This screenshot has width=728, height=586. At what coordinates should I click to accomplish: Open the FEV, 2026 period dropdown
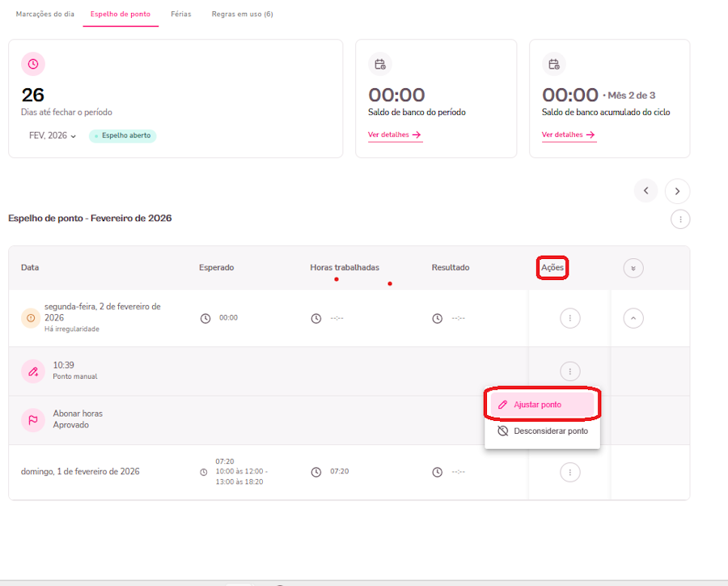[53, 136]
